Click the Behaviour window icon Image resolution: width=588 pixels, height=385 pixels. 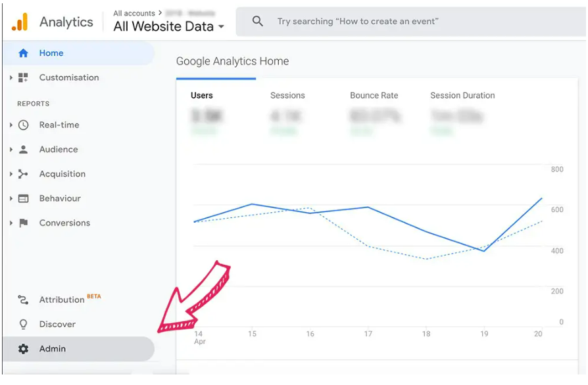pos(24,198)
